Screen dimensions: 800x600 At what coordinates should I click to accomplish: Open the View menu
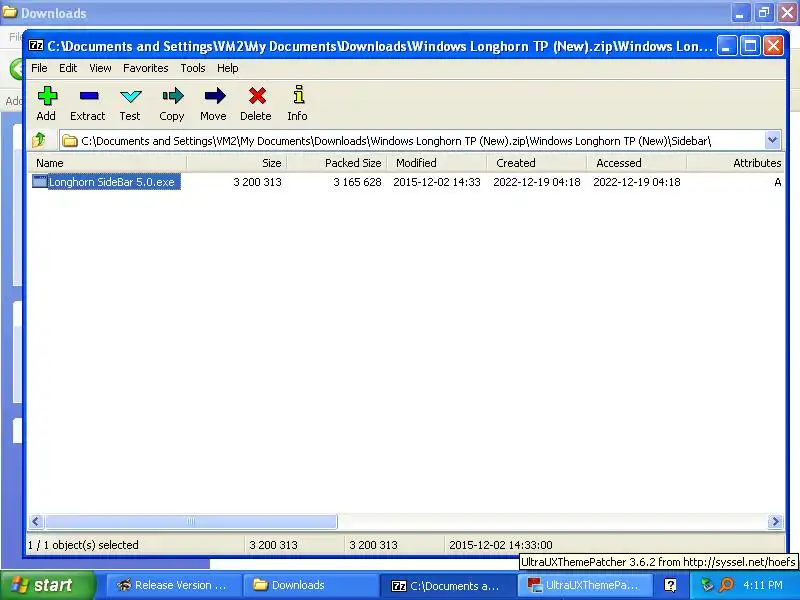coord(100,68)
